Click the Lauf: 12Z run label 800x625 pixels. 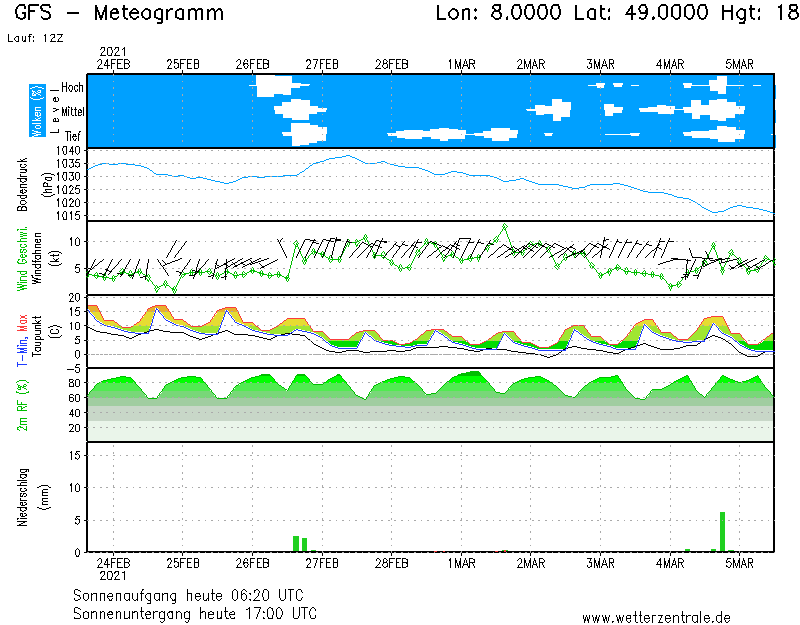click(x=36, y=38)
